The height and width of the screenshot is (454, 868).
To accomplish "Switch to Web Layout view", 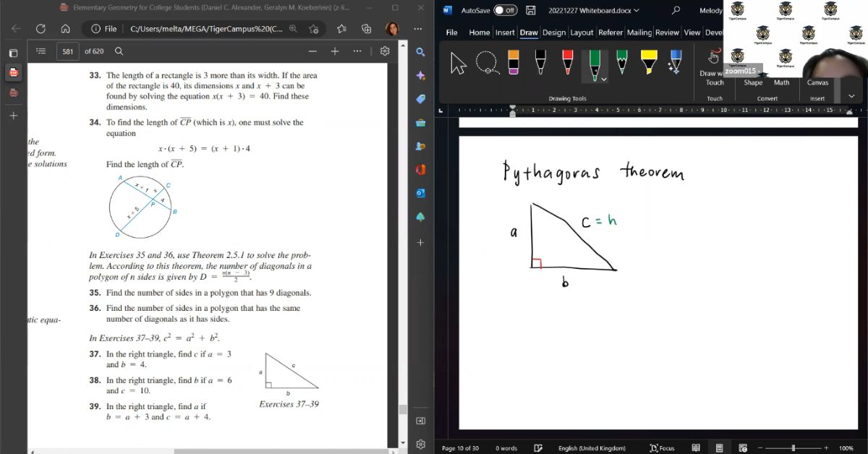I will tap(743, 448).
